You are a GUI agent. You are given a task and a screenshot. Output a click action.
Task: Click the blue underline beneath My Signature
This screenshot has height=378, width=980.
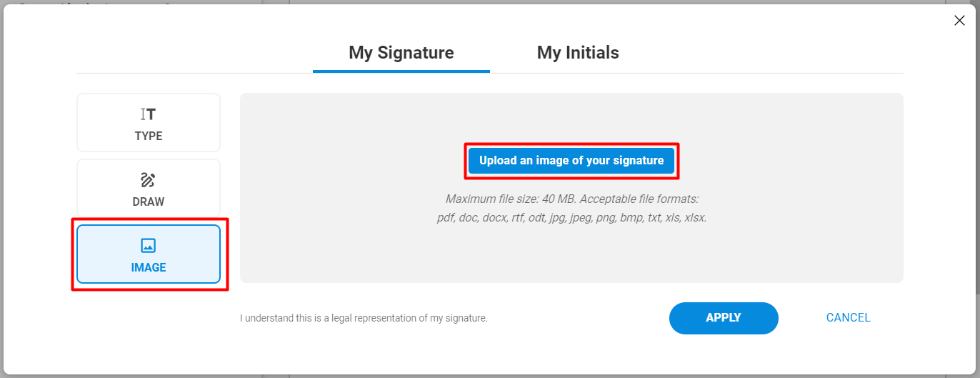(401, 71)
